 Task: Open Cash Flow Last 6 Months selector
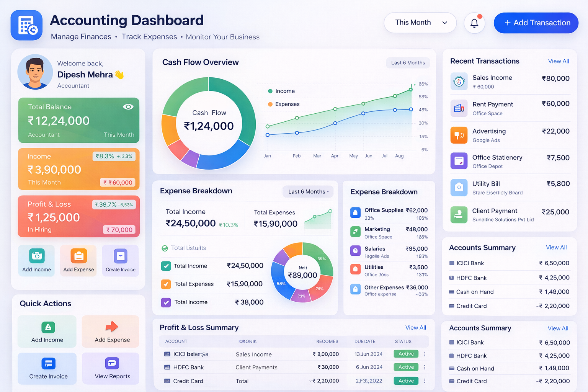(x=408, y=63)
